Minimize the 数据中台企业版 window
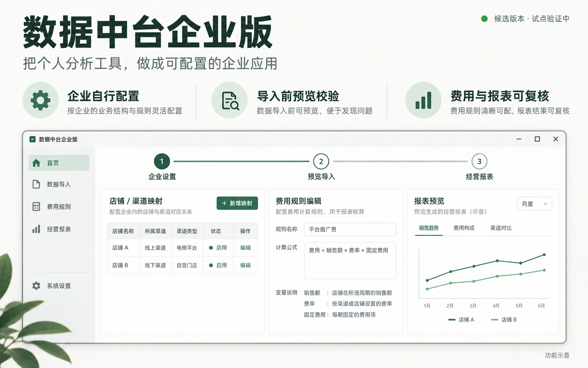 coord(519,139)
